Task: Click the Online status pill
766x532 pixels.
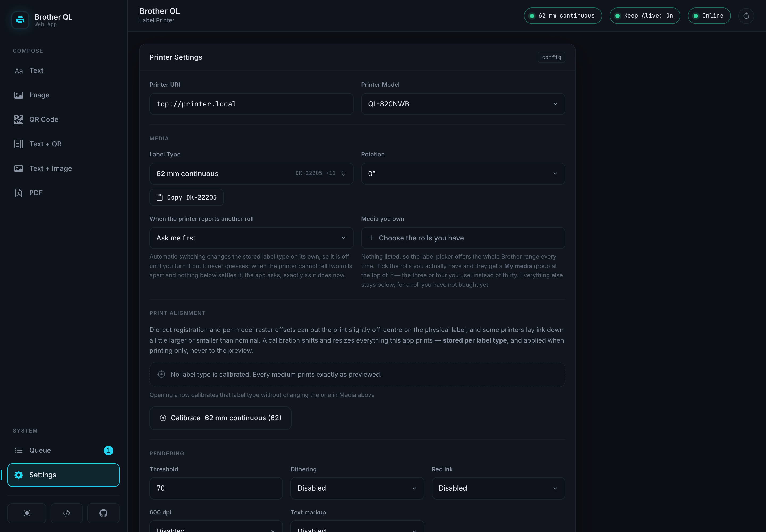Action: pos(709,16)
